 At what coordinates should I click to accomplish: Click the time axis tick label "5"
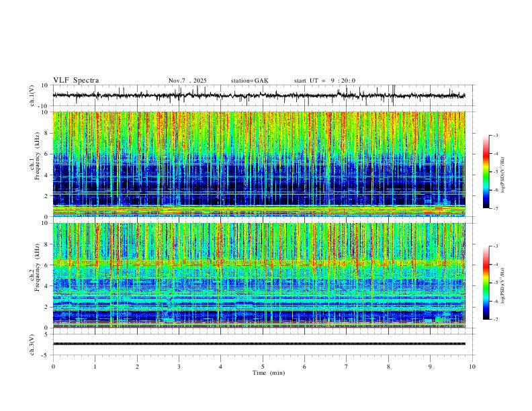pyautogui.click(x=263, y=367)
